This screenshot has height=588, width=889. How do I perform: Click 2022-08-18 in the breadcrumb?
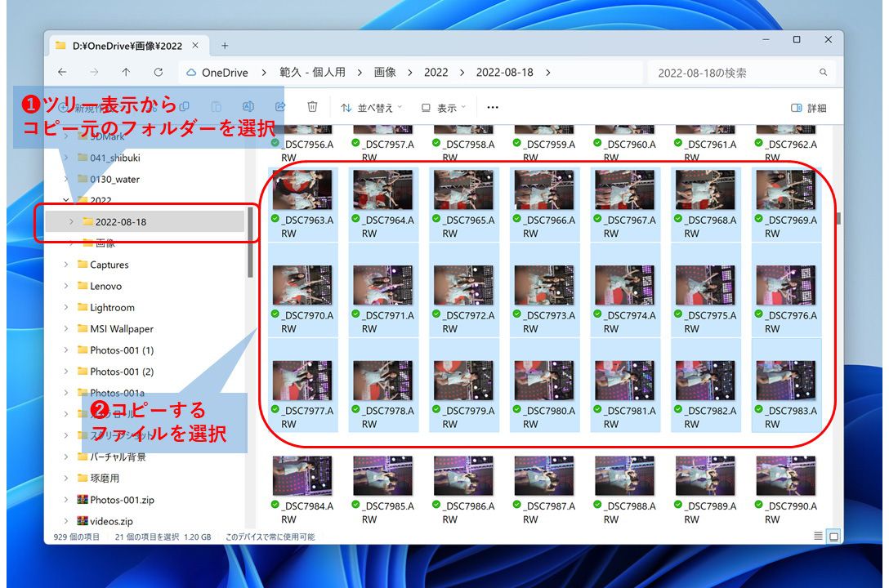505,73
